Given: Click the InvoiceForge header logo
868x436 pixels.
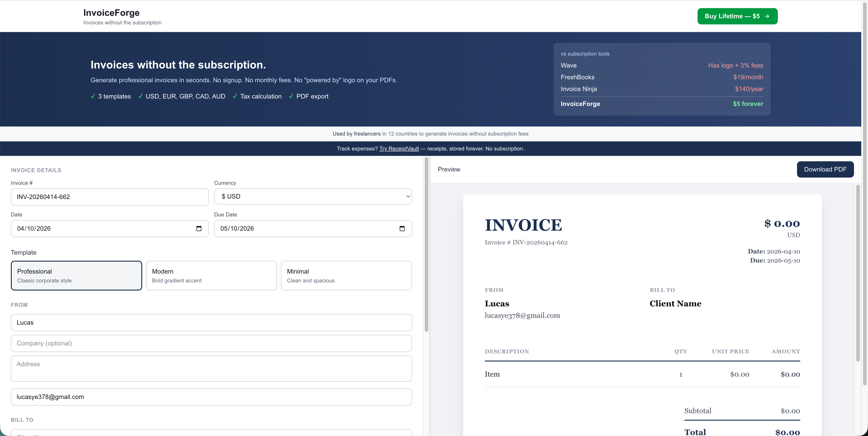Looking at the screenshot, I should click(111, 12).
